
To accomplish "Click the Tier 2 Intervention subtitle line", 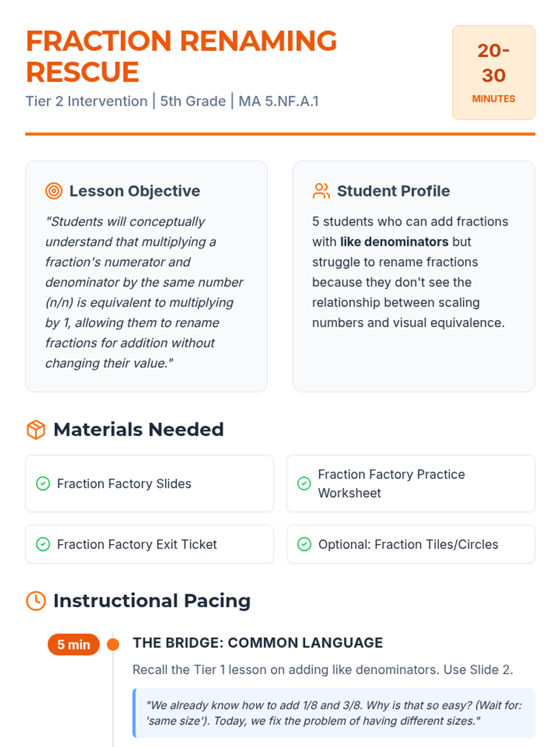I will 172,101.
